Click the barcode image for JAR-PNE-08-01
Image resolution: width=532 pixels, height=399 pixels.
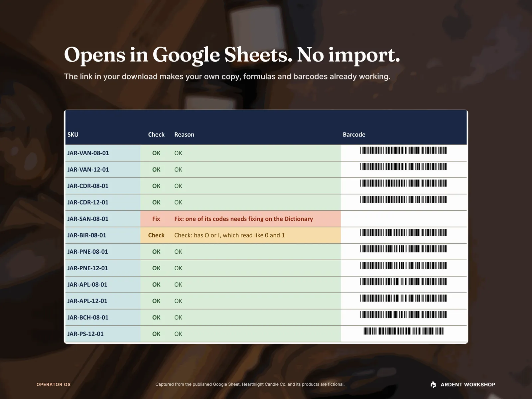[403, 249]
